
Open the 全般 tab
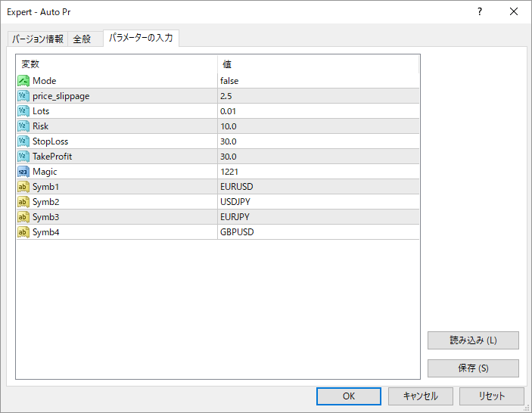point(82,39)
